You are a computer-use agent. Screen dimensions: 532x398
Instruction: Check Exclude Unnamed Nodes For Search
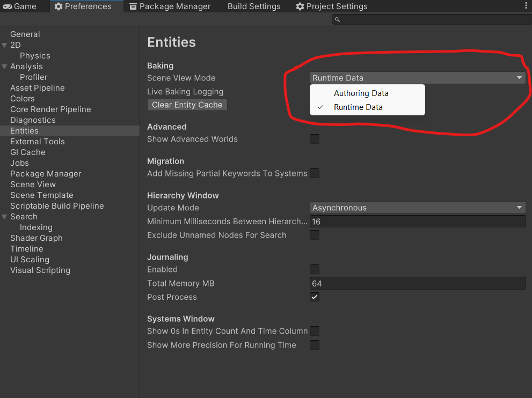(315, 235)
